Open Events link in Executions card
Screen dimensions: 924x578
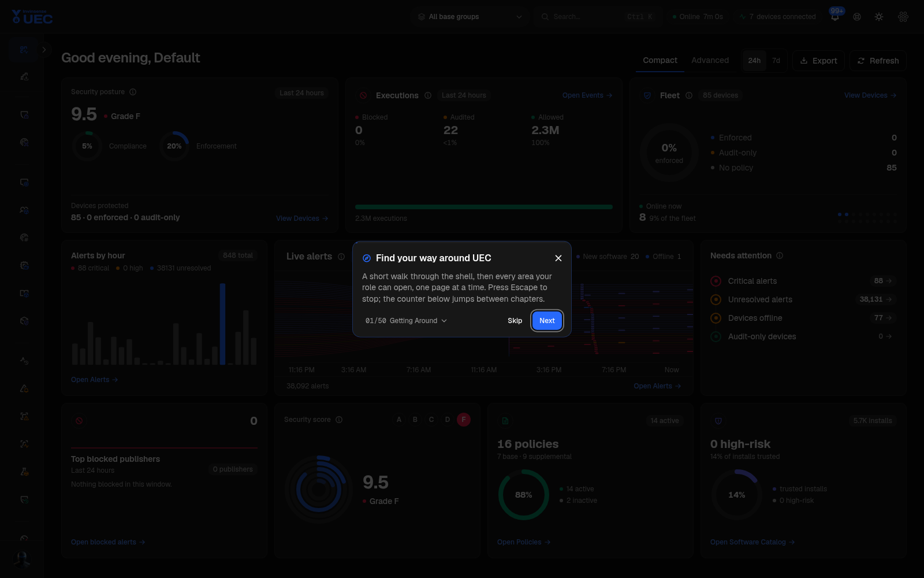point(587,95)
